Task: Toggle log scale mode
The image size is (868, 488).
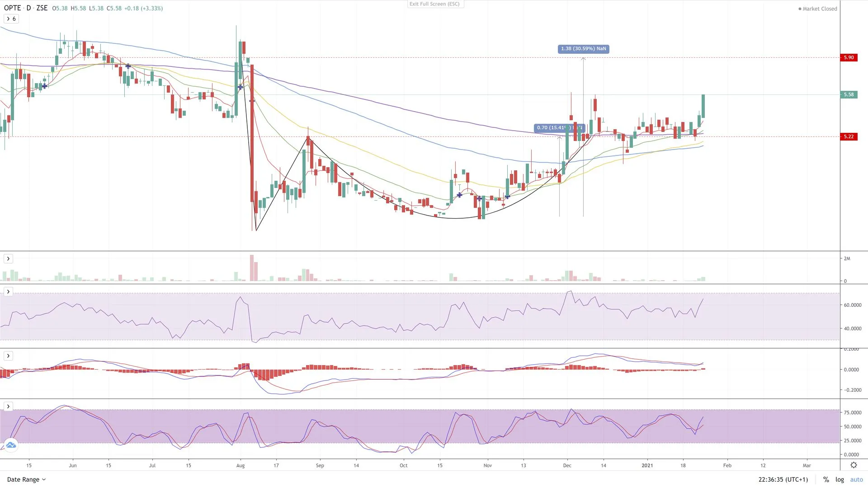Action: [x=840, y=479]
